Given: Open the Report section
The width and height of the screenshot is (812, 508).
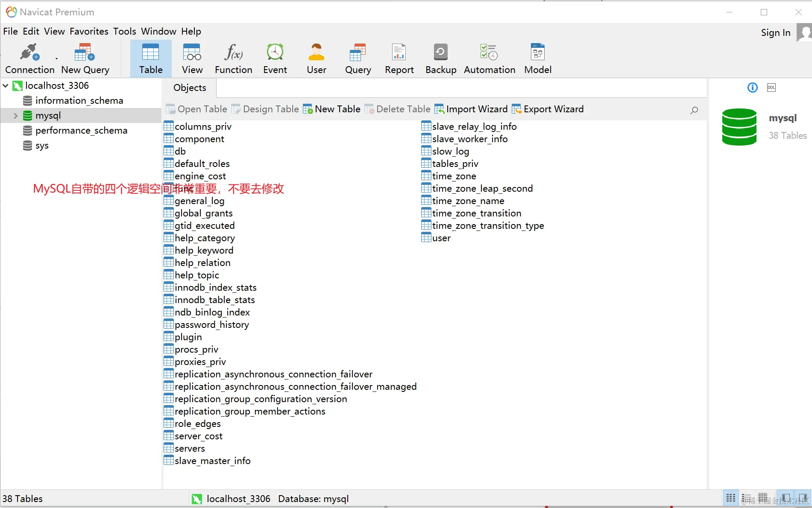Looking at the screenshot, I should (399, 58).
